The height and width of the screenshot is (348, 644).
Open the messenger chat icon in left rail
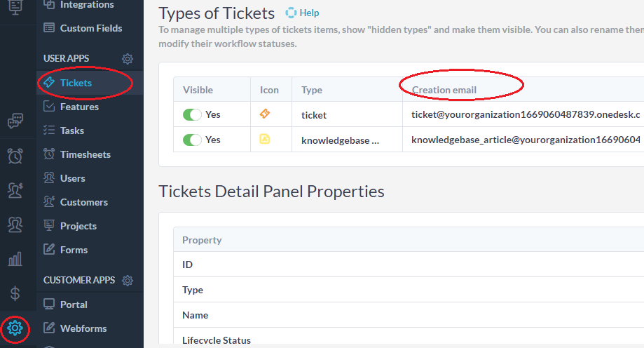click(x=15, y=121)
